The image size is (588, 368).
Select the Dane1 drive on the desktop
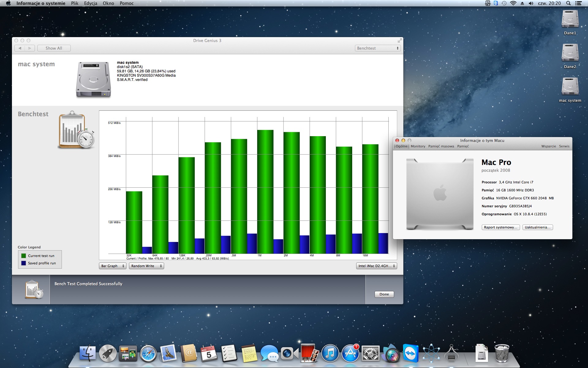click(570, 22)
